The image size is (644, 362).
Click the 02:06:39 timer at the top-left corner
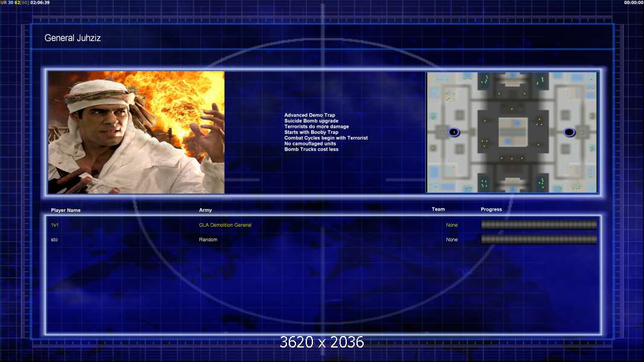[40, 2]
